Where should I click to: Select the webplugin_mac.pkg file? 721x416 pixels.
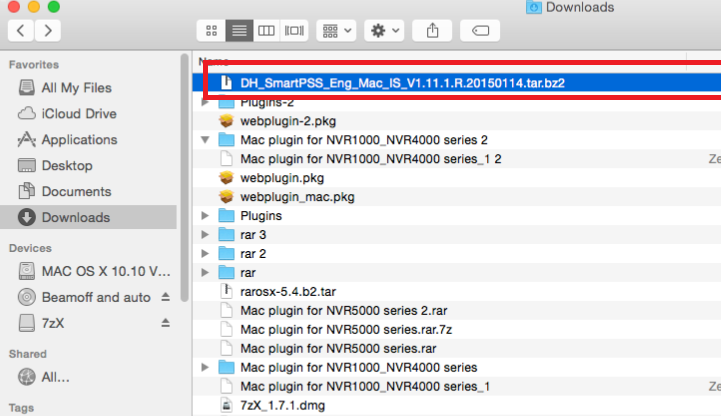297,197
